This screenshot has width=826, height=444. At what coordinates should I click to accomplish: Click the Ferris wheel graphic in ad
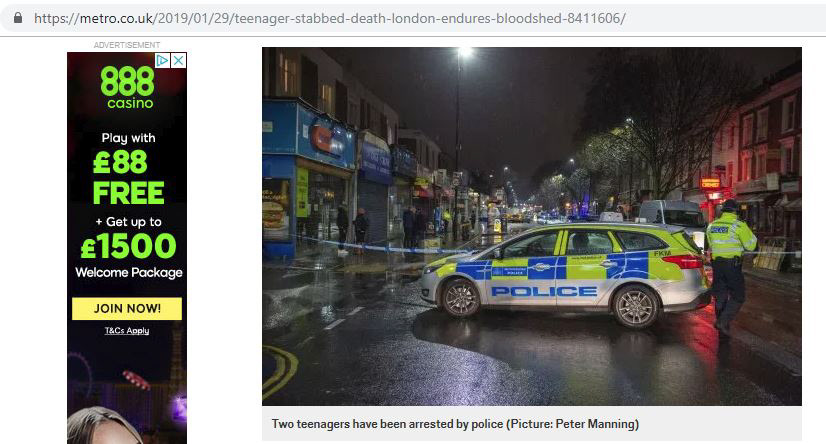pyautogui.click(x=80, y=373)
